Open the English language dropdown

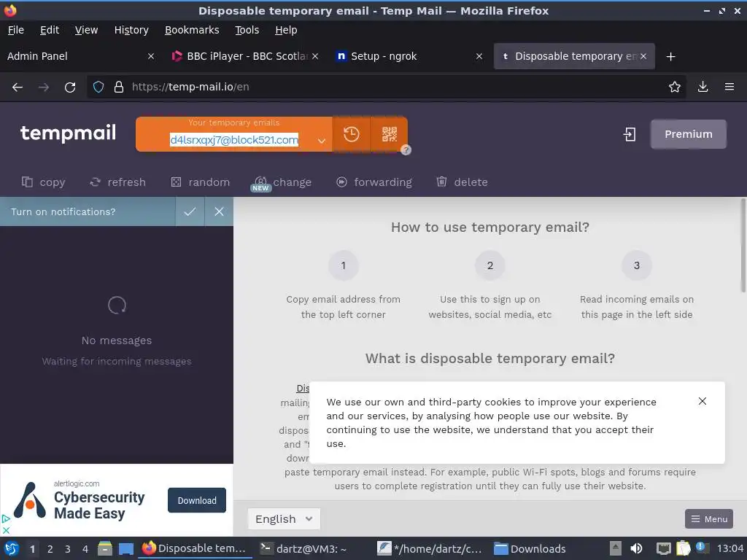tap(284, 518)
